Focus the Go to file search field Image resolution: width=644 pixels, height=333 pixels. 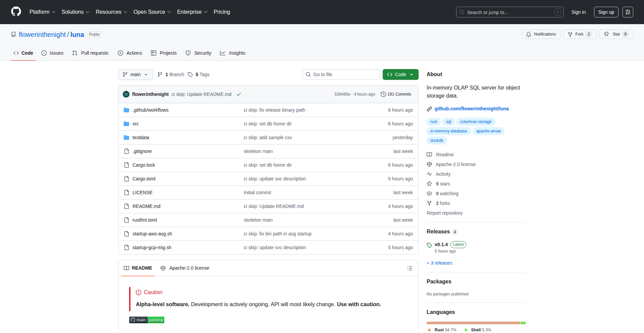pos(341,74)
